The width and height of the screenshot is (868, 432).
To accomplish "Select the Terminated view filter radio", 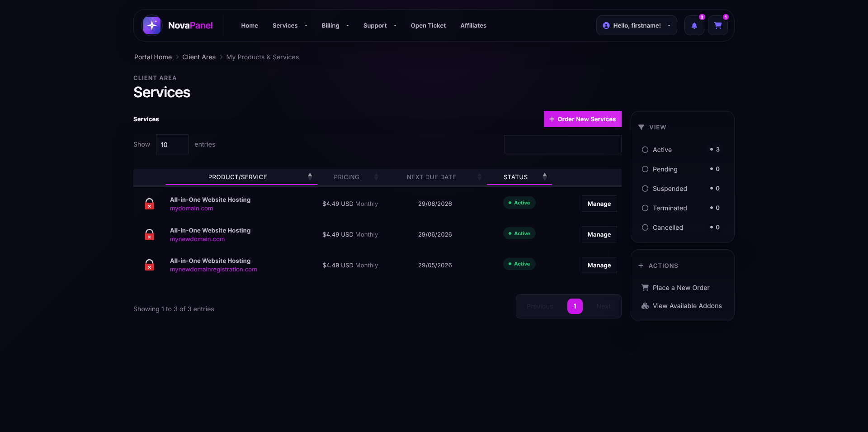I will pyautogui.click(x=645, y=208).
